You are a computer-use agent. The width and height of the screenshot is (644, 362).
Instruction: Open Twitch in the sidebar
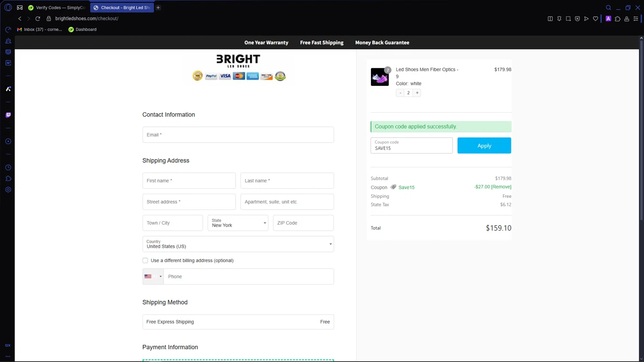pyautogui.click(x=8, y=115)
